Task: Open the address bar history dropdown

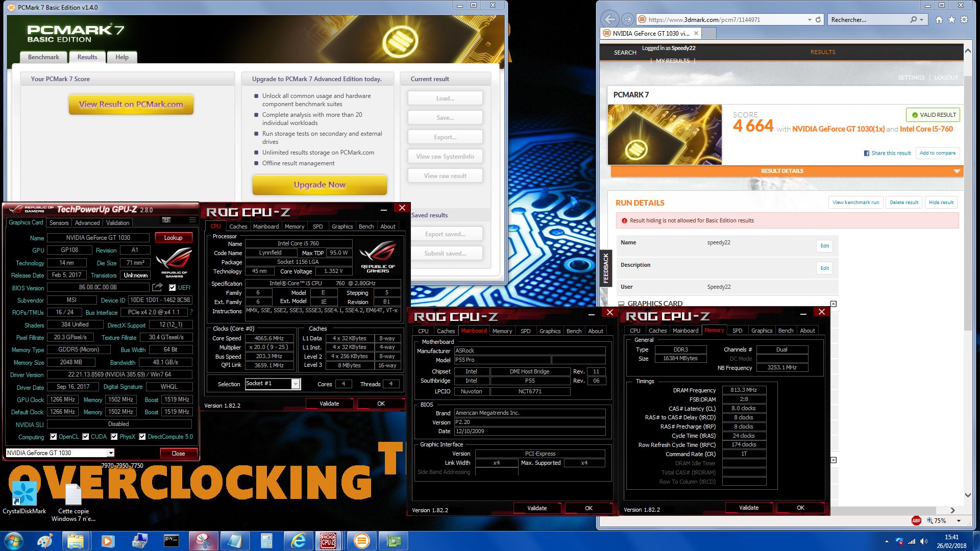Action: [810, 19]
